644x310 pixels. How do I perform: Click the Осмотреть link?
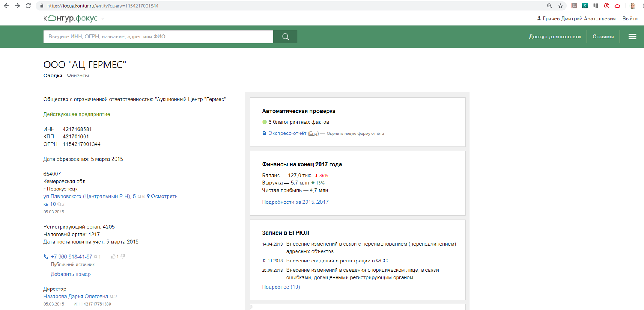[x=164, y=196]
